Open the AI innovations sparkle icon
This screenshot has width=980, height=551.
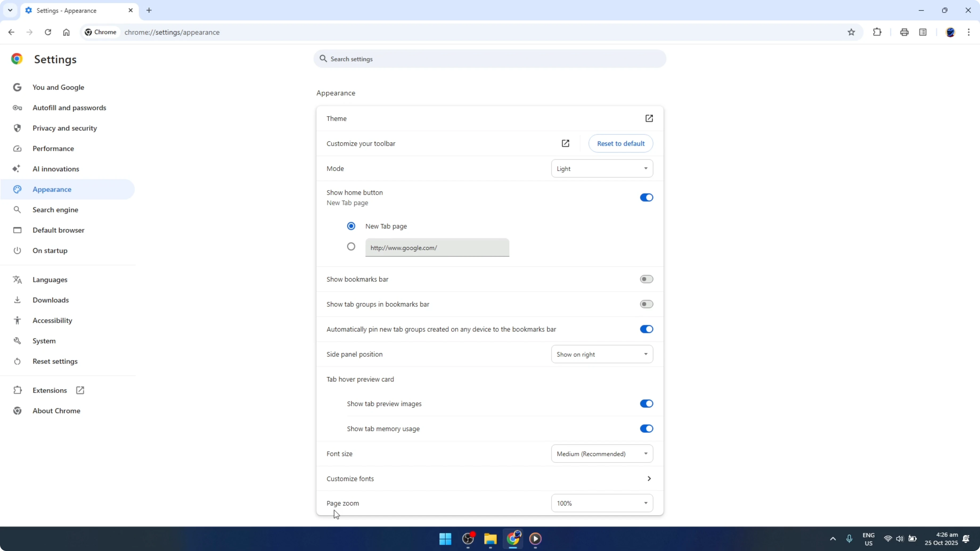(x=17, y=168)
